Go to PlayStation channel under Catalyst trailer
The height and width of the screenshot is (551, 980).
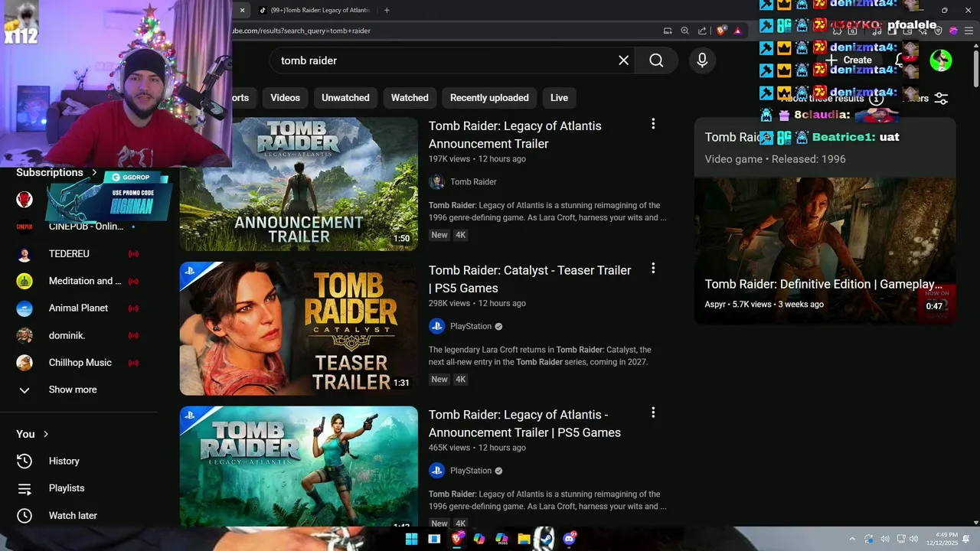[470, 326]
